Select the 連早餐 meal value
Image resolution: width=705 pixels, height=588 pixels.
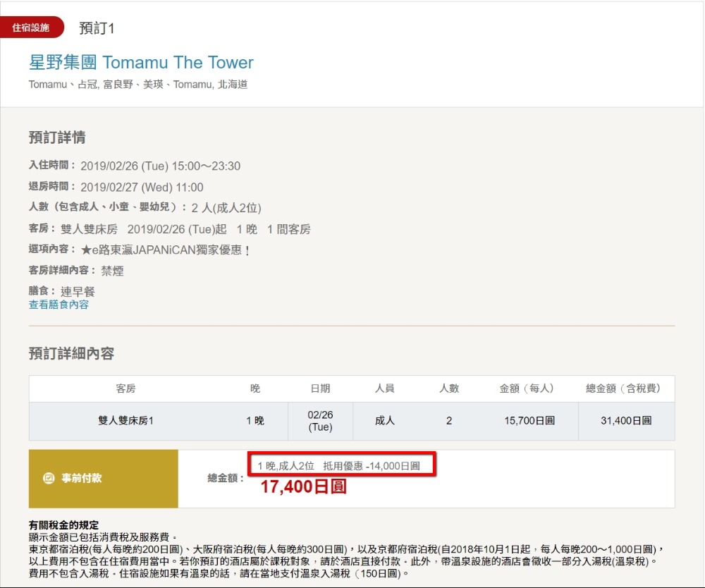[x=78, y=291]
